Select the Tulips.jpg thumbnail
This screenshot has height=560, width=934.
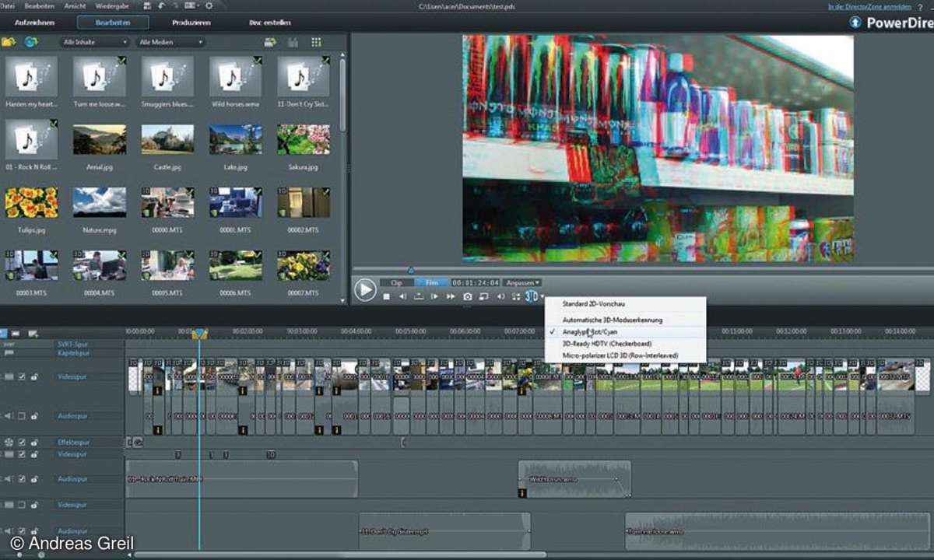31,202
